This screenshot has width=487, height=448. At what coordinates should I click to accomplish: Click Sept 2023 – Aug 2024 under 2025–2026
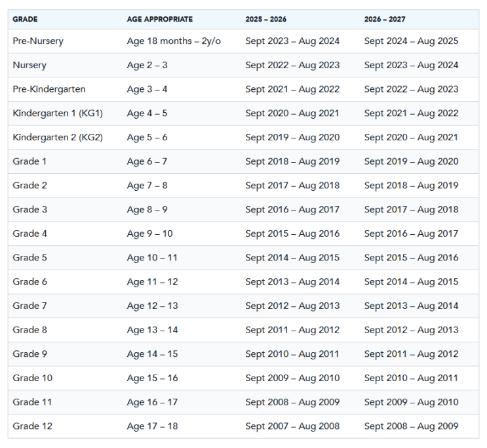[292, 41]
